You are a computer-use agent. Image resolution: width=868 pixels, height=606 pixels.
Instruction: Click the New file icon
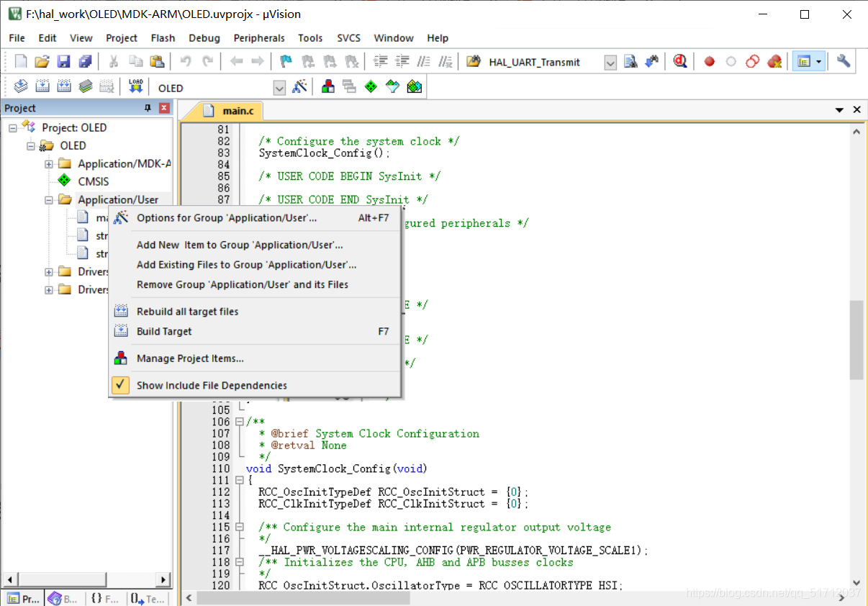pyautogui.click(x=21, y=62)
